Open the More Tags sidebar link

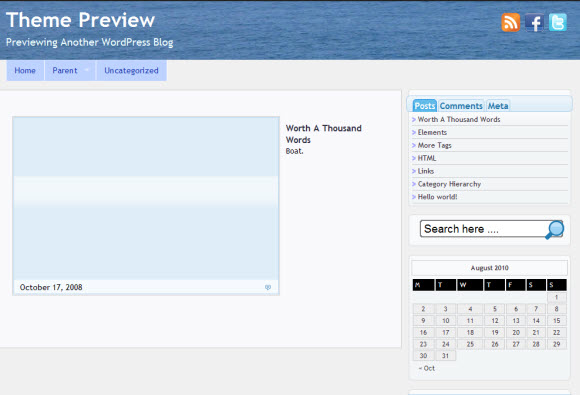pyautogui.click(x=435, y=145)
